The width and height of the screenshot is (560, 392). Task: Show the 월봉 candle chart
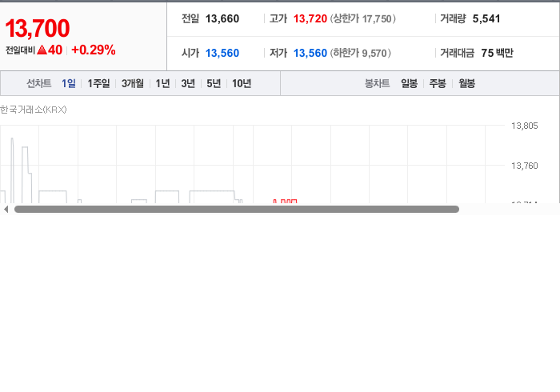pyautogui.click(x=466, y=83)
